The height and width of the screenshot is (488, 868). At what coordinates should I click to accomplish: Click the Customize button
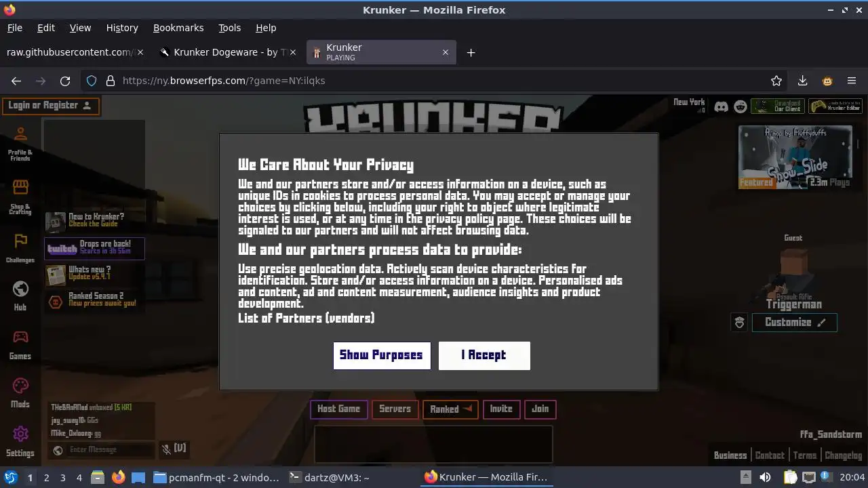pyautogui.click(x=795, y=323)
